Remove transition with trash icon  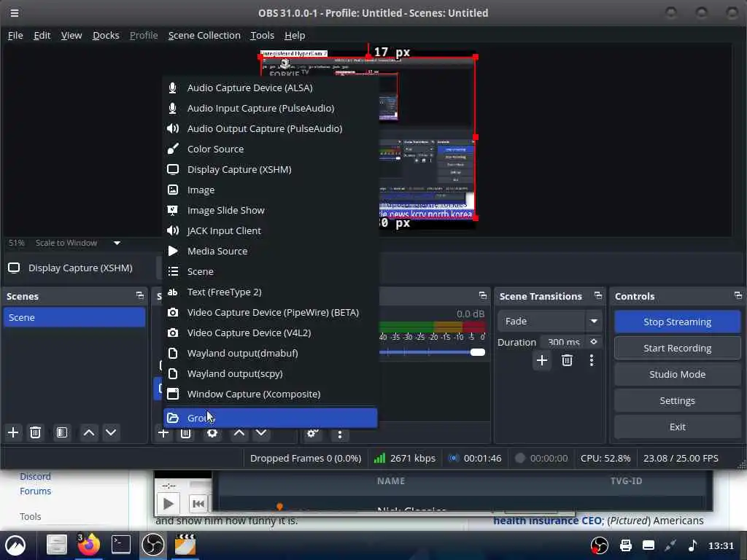567,360
